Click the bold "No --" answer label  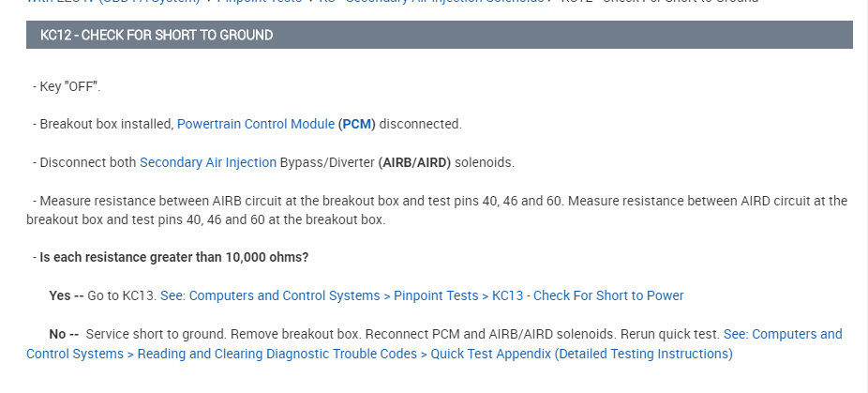64,334
